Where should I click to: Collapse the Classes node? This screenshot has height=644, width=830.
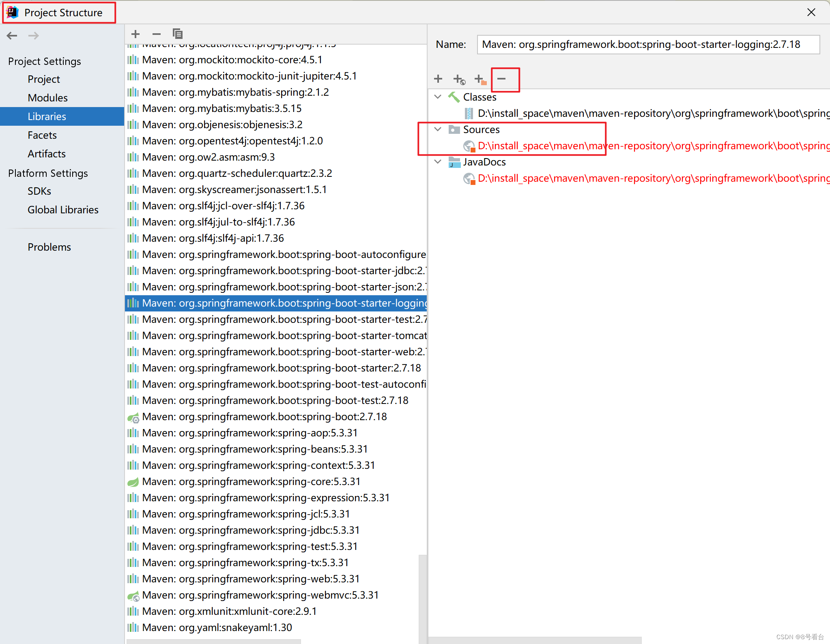pyautogui.click(x=438, y=97)
